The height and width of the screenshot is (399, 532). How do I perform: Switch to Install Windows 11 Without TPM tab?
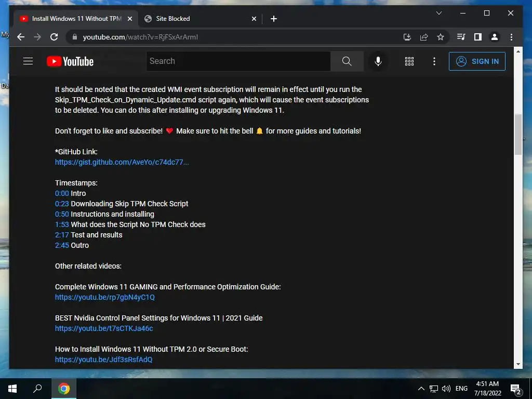click(x=76, y=19)
